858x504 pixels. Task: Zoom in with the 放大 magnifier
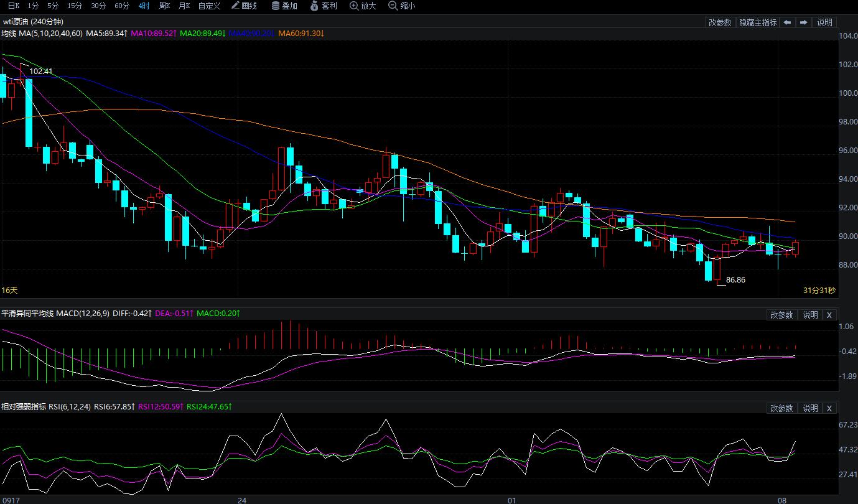pyautogui.click(x=363, y=6)
